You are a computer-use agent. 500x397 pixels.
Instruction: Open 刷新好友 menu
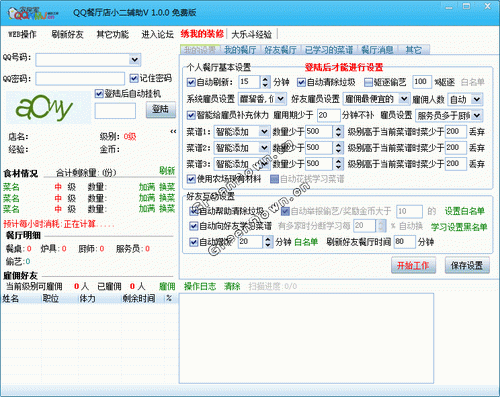tap(67, 34)
